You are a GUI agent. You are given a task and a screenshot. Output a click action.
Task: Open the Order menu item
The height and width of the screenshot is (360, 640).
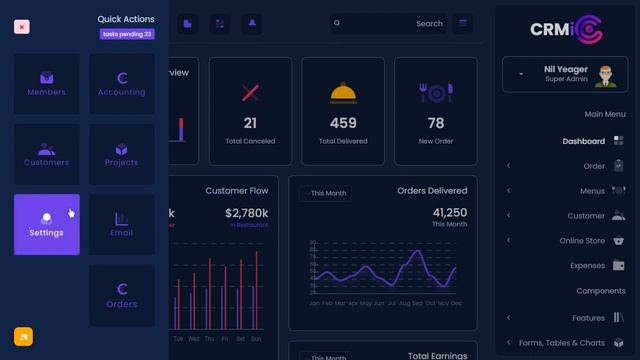coord(594,166)
